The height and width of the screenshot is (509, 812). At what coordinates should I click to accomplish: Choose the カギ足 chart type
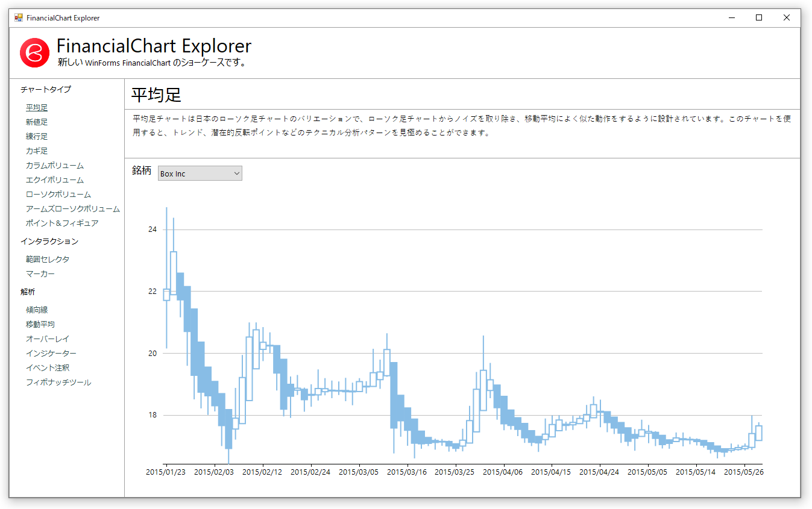click(x=37, y=151)
